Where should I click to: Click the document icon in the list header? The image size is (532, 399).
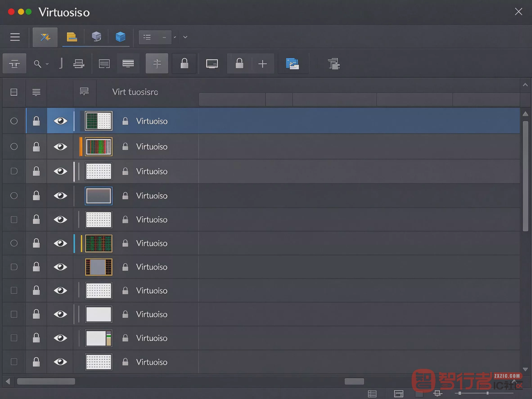click(x=14, y=92)
